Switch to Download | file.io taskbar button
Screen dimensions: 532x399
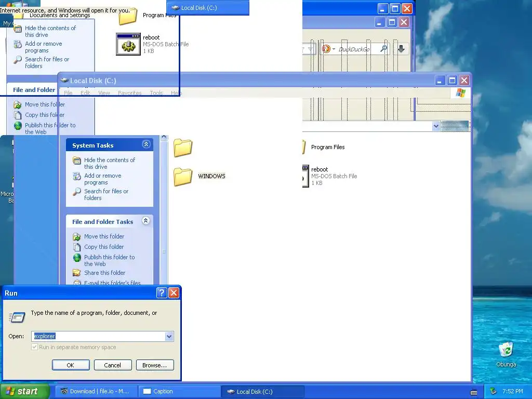(96, 391)
